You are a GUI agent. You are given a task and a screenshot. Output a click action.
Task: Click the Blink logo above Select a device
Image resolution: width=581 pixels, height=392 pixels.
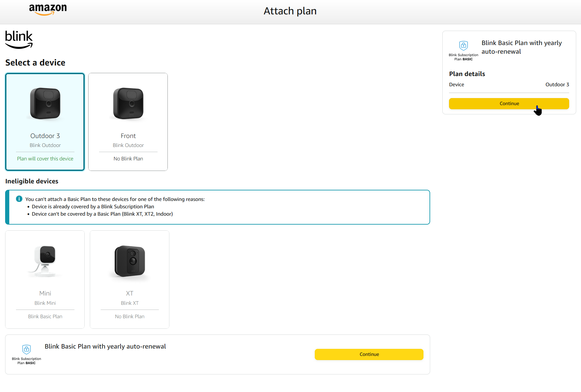point(19,40)
